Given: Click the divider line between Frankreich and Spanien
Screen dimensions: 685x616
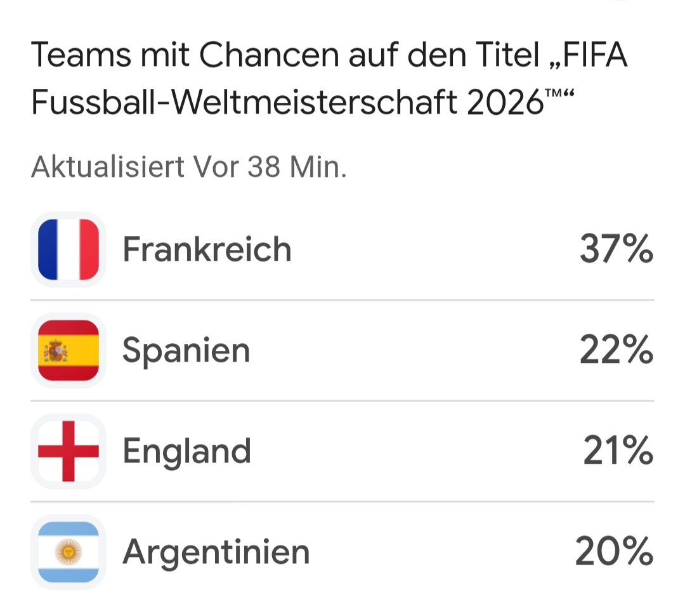Looking at the screenshot, I should (342, 300).
